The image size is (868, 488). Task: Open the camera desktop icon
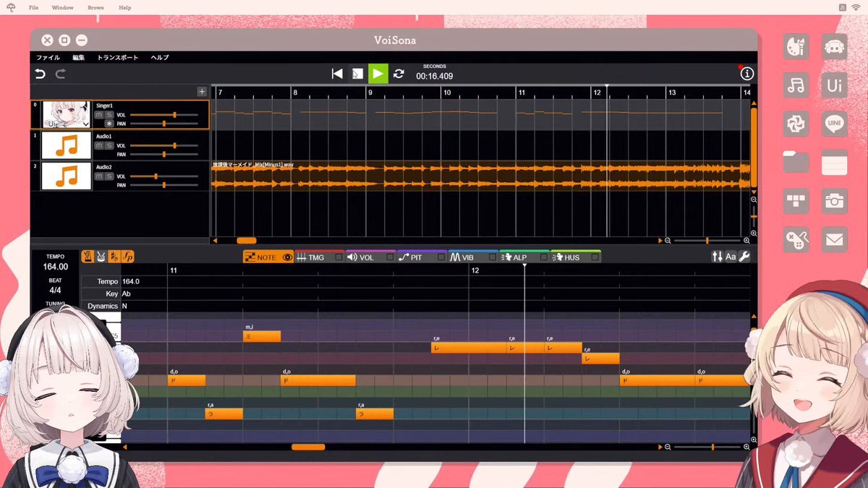[x=835, y=201]
